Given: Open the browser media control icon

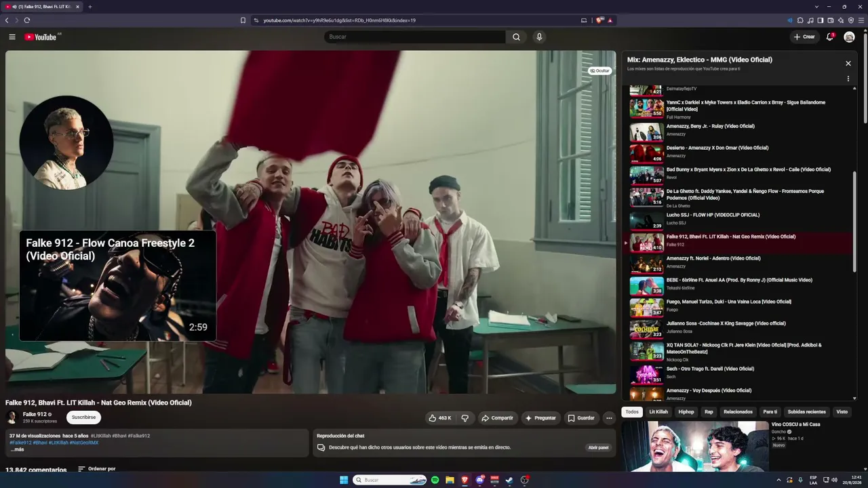Looking at the screenshot, I should (810, 20).
